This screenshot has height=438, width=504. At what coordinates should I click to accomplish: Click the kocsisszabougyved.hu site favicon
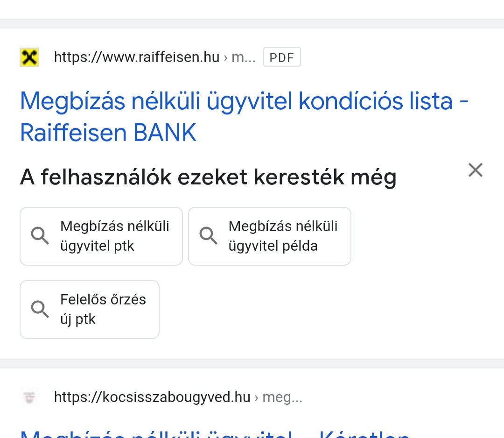coord(29,397)
